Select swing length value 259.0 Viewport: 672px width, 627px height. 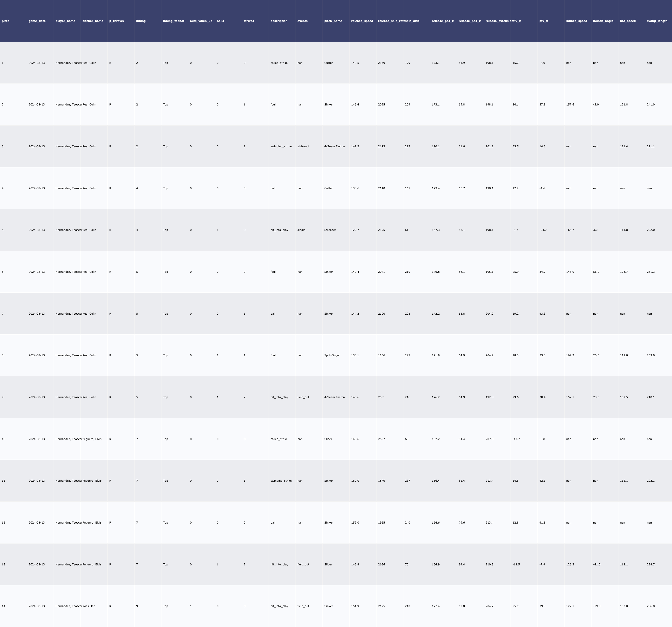[650, 355]
